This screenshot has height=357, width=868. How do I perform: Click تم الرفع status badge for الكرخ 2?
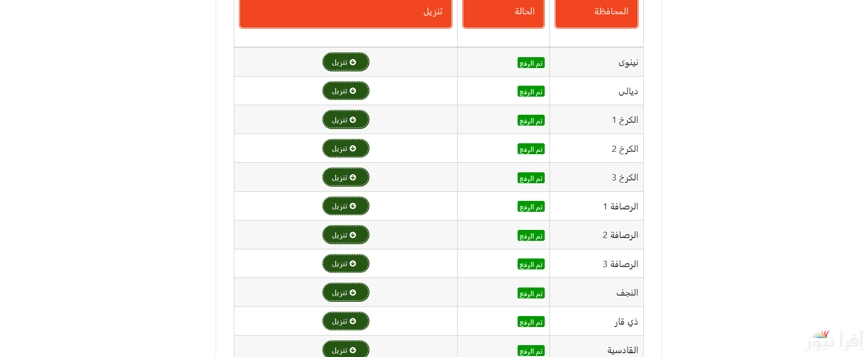(x=531, y=149)
